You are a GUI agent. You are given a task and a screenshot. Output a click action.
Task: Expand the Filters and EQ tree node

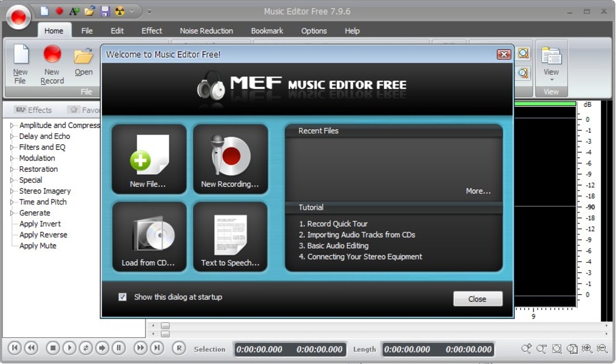point(12,147)
